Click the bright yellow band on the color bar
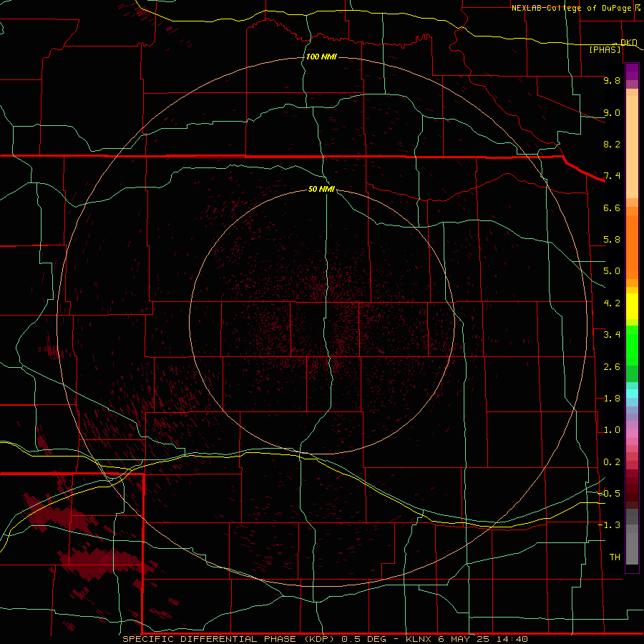Viewport: 644px width, 644px height. [x=632, y=306]
